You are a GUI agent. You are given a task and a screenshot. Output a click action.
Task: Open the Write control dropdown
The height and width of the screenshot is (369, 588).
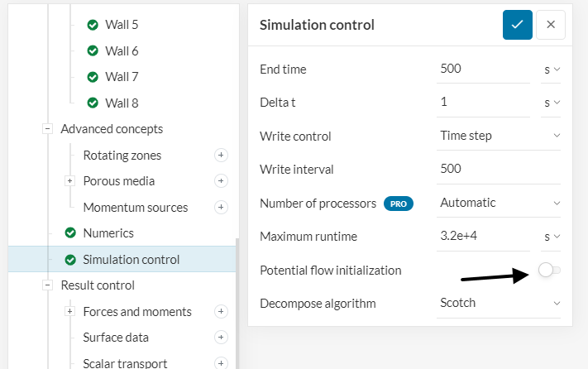500,136
